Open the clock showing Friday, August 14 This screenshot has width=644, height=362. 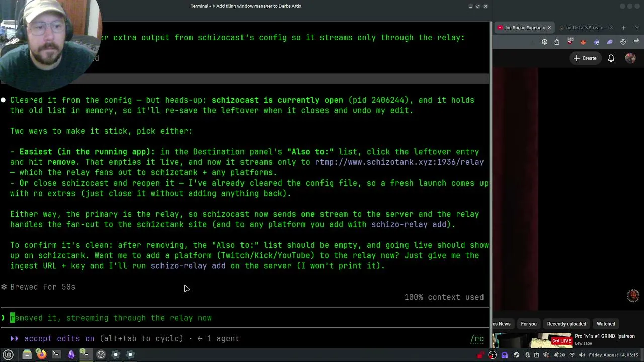pyautogui.click(x=614, y=355)
